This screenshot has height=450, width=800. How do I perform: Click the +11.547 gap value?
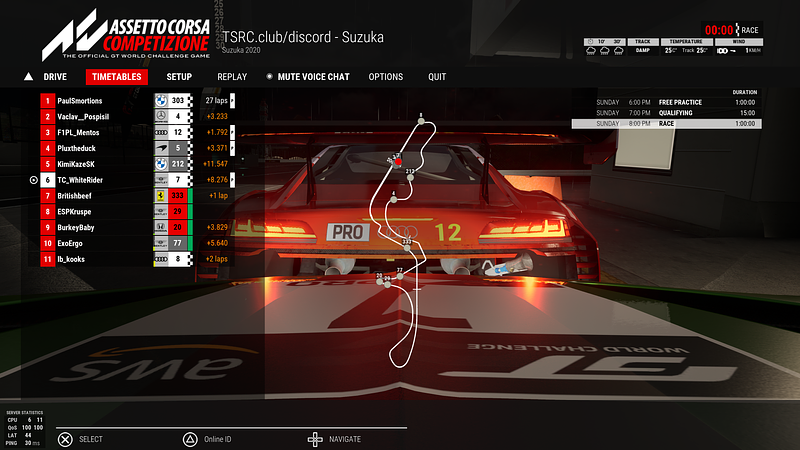pos(215,164)
